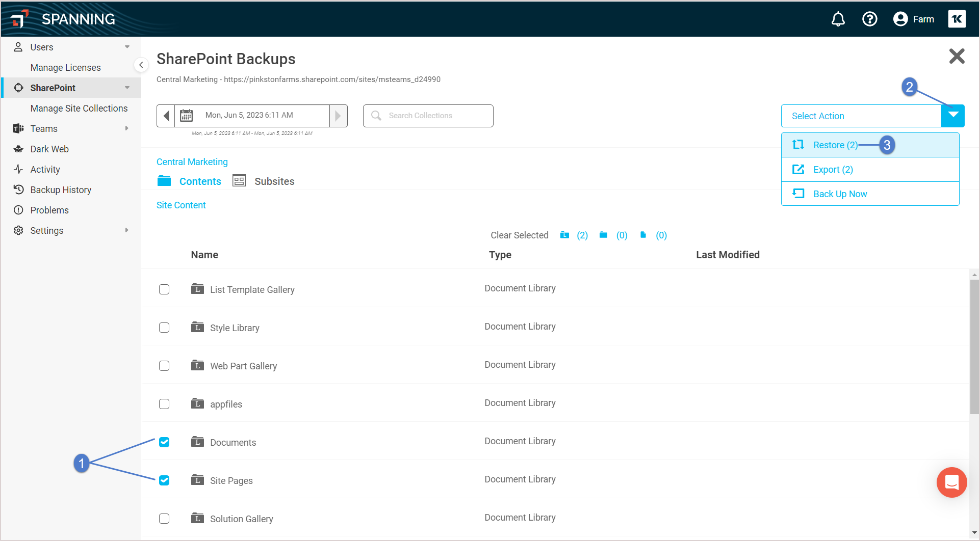
Task: Open the notifications bell
Action: click(x=838, y=19)
